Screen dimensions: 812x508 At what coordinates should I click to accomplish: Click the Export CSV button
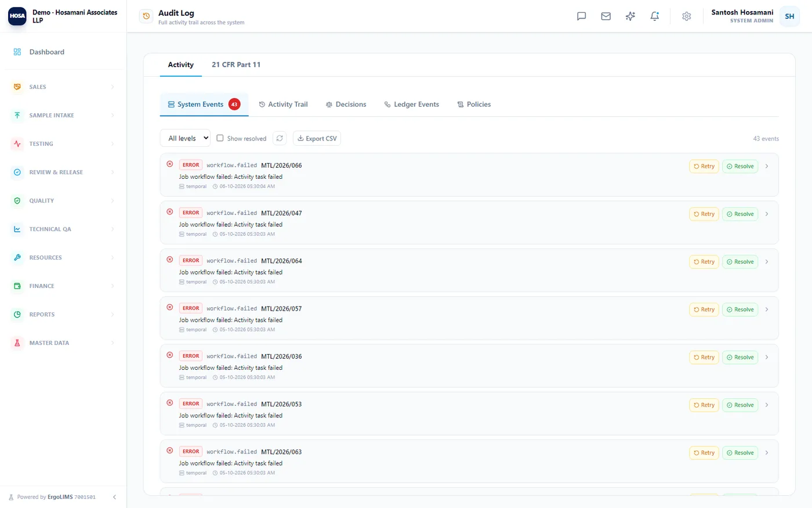[x=317, y=138]
